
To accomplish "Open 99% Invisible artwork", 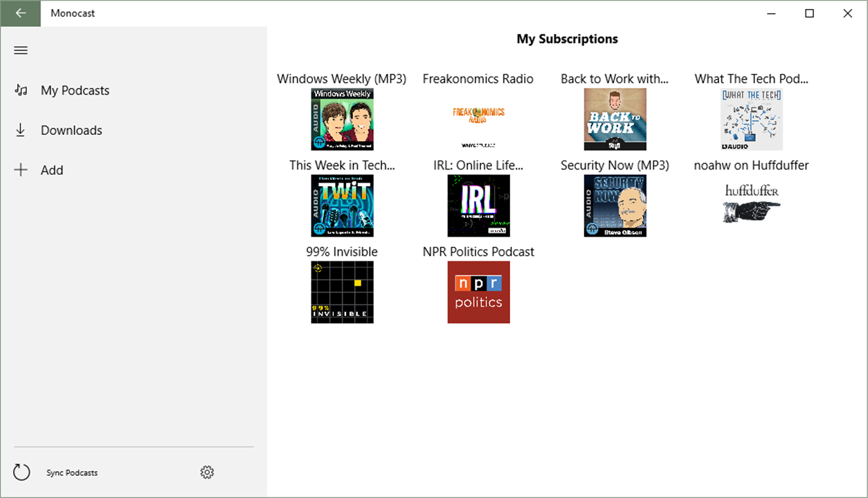I will (x=342, y=292).
